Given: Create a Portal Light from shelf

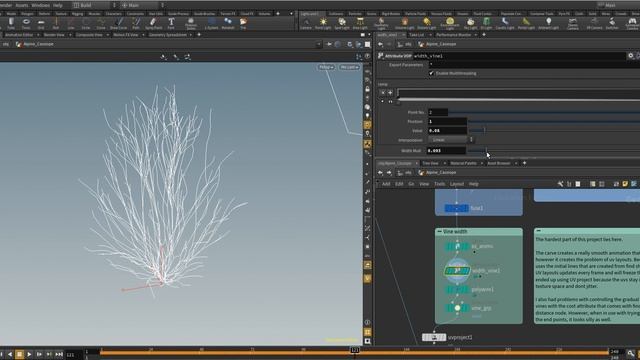Looking at the screenshot, I should coord(526,23).
